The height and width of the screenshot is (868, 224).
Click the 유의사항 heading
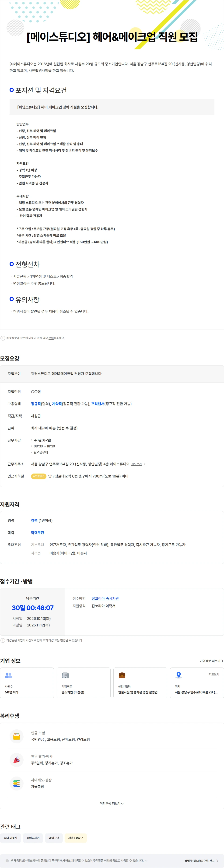27,299
